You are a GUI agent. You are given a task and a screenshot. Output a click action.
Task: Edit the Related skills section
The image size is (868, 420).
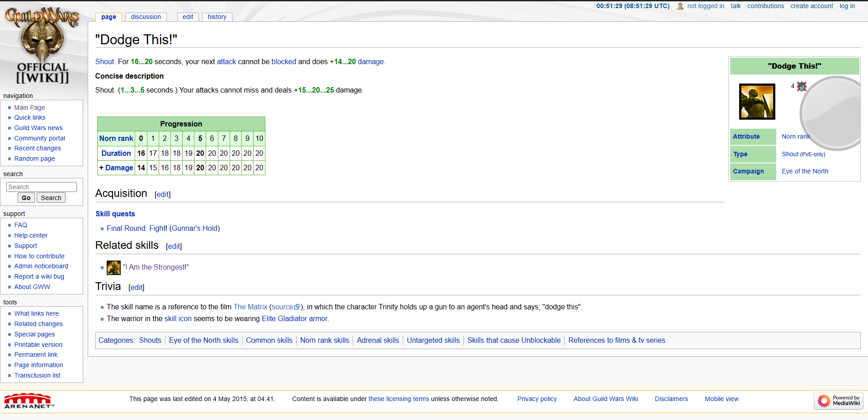pyautogui.click(x=174, y=246)
